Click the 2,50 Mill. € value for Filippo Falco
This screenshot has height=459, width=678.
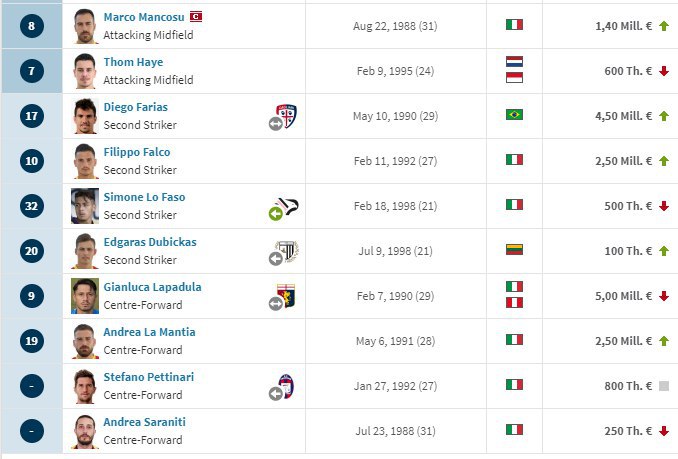[x=623, y=161]
